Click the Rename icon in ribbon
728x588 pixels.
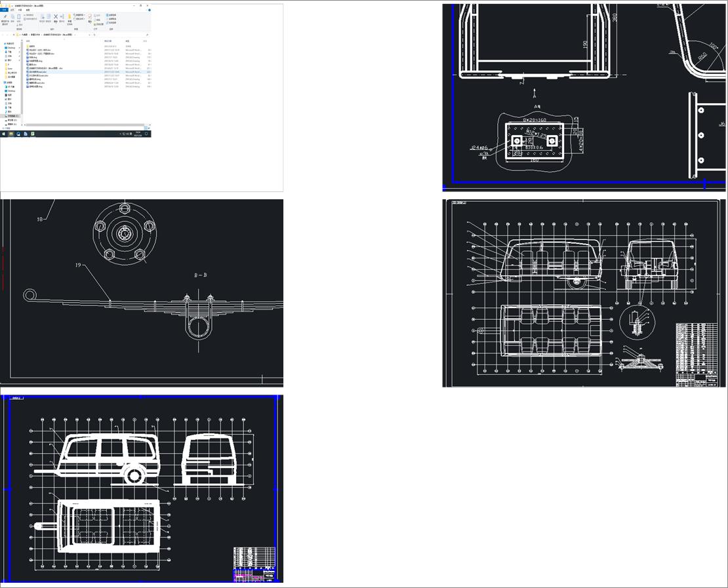tap(62, 16)
